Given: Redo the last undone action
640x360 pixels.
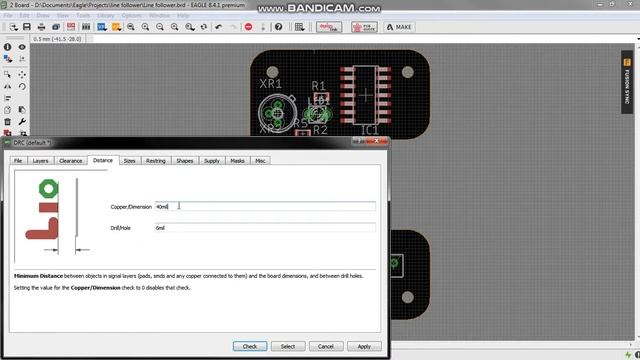Looking at the screenshot, I should [x=233, y=27].
